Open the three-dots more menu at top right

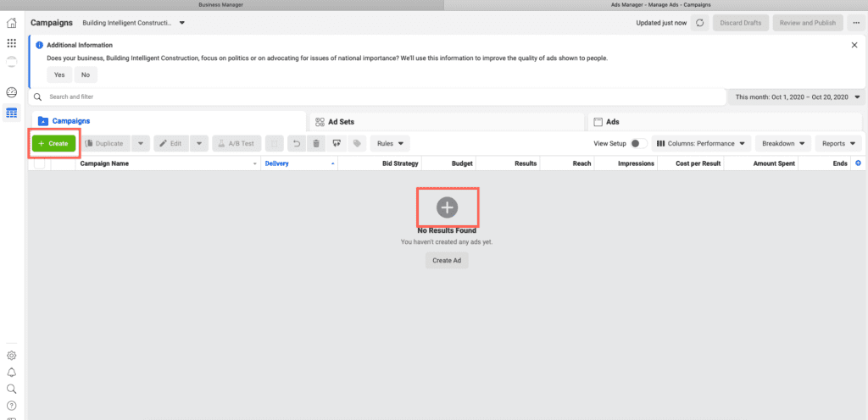856,23
